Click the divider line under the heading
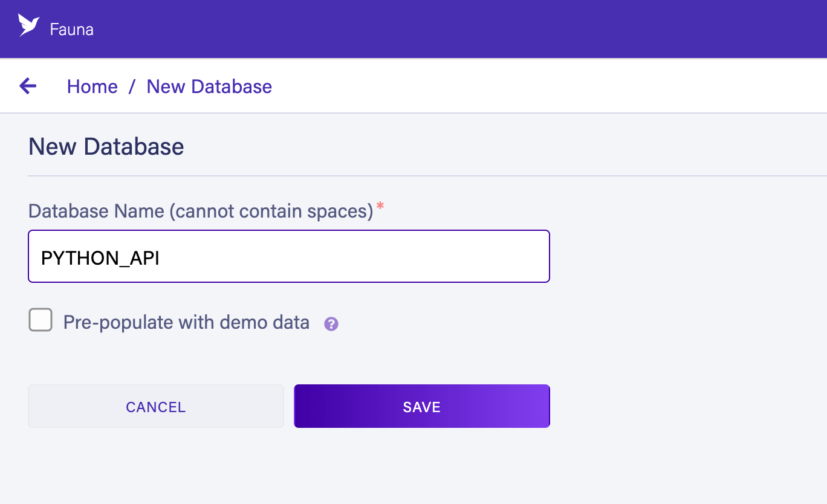Viewport: 827px width, 504px height. 427,176
